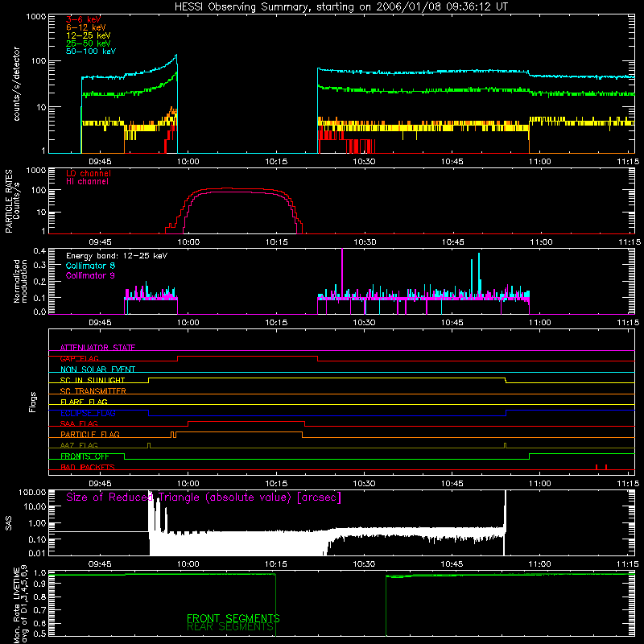The height and width of the screenshot is (644, 644).
Task: Click the REAR SEGMENTS legend label
Action: click(x=230, y=626)
